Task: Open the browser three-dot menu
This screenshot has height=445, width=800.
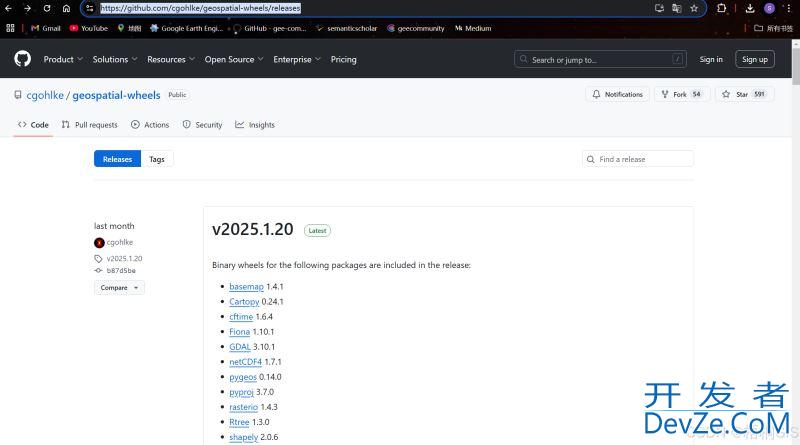Action: [789, 8]
